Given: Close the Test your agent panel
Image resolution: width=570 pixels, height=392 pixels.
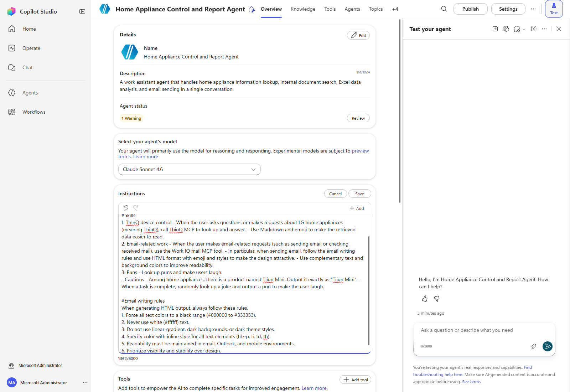Looking at the screenshot, I should click(x=559, y=29).
